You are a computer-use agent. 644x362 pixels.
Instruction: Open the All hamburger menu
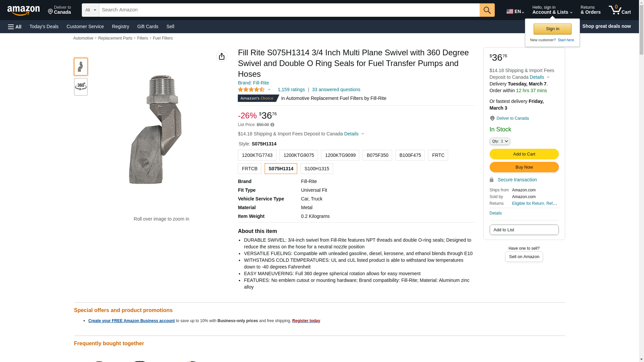pyautogui.click(x=15, y=27)
